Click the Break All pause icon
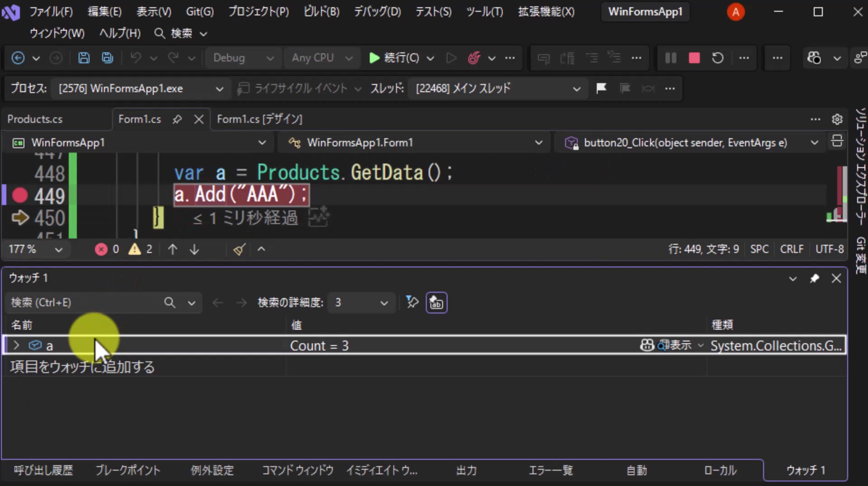Viewport: 868px width, 486px height. coord(671,58)
